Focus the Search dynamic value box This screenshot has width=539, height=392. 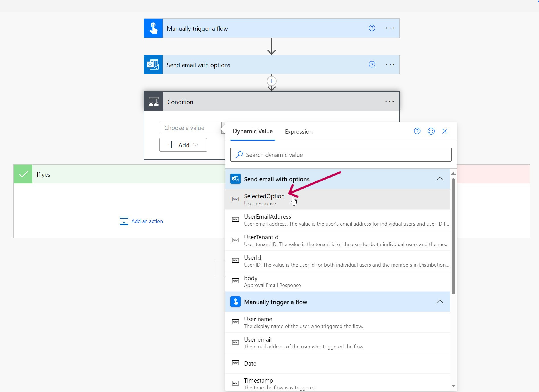click(341, 155)
